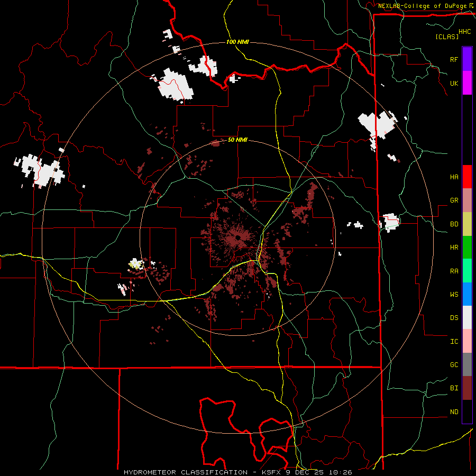Pick the dark green HR legend swatch
This screenshot has width=476, height=476.
click(x=467, y=248)
